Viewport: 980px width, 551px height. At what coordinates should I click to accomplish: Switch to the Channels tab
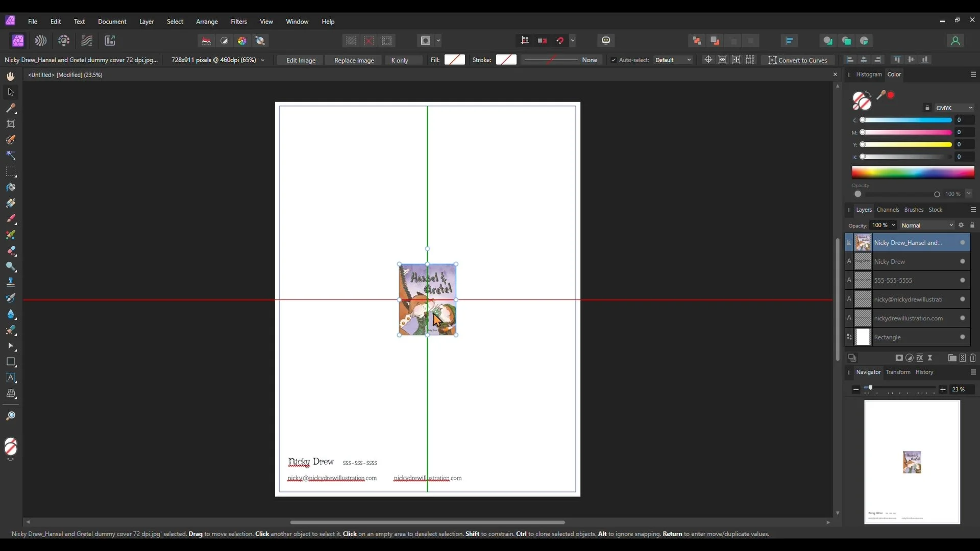point(888,210)
